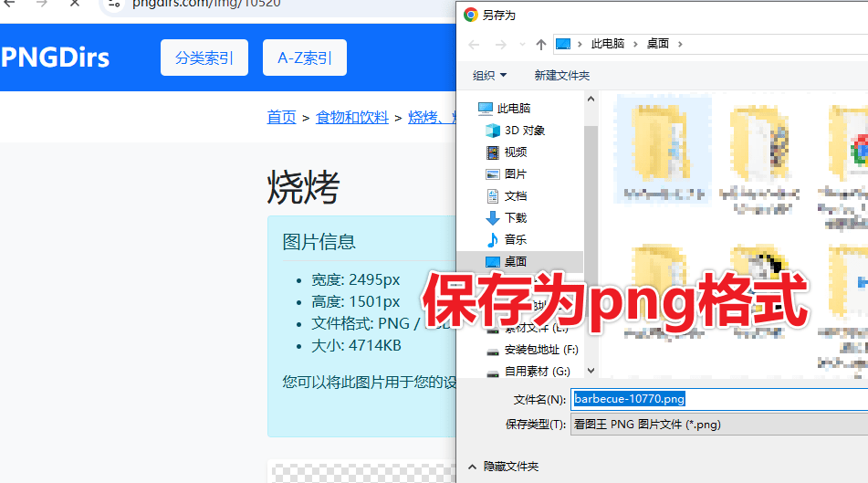Click 新建文件夹 button

pos(562,76)
